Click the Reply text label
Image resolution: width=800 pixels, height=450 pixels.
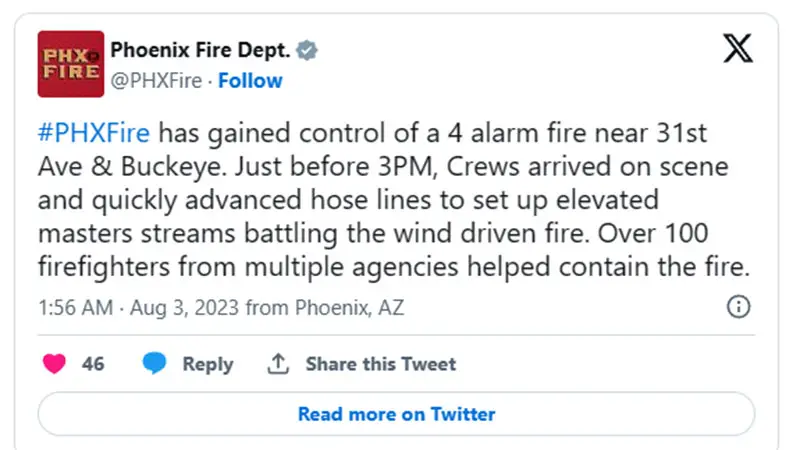click(207, 364)
